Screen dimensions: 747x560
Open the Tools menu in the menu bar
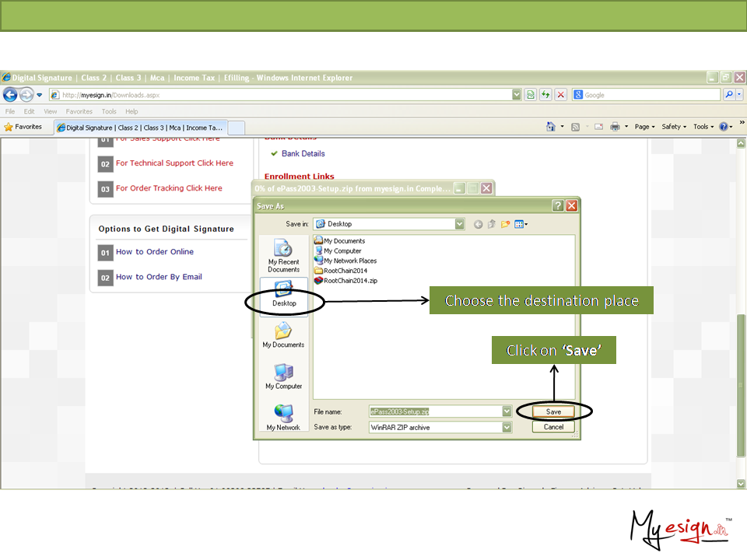click(109, 111)
